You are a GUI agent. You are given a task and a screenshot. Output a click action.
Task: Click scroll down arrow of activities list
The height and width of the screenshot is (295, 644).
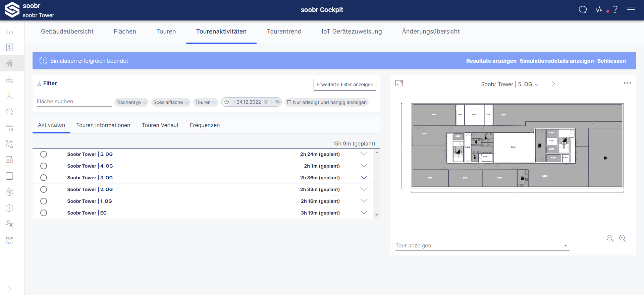377,215
